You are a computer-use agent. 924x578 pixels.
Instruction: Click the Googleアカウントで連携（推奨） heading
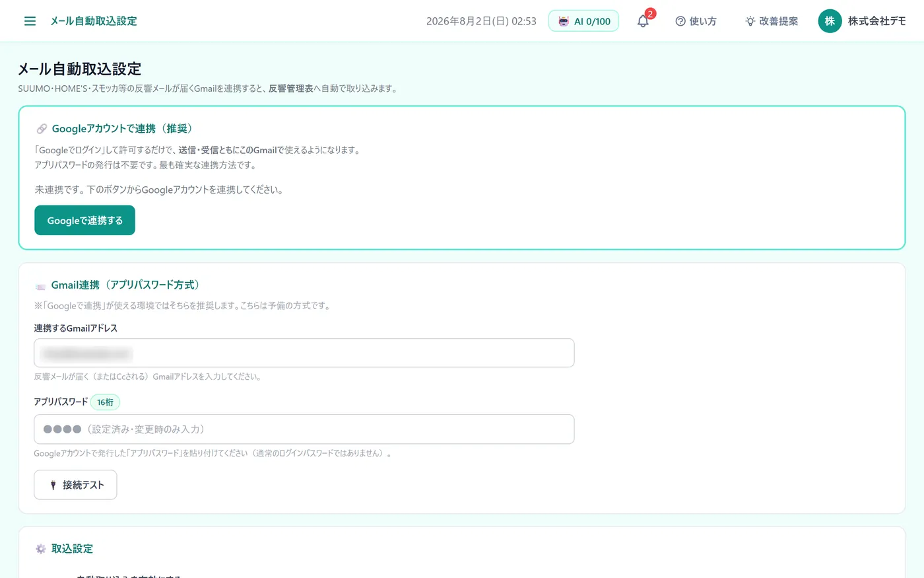click(122, 129)
